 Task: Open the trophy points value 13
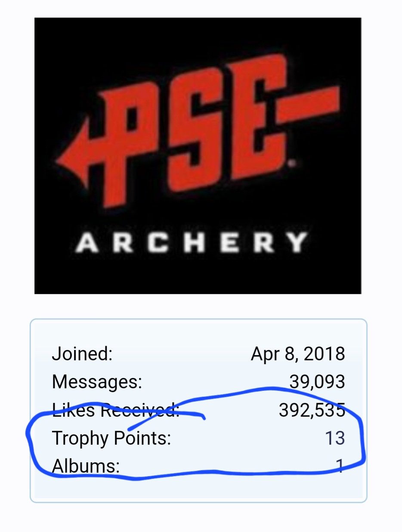click(x=335, y=438)
